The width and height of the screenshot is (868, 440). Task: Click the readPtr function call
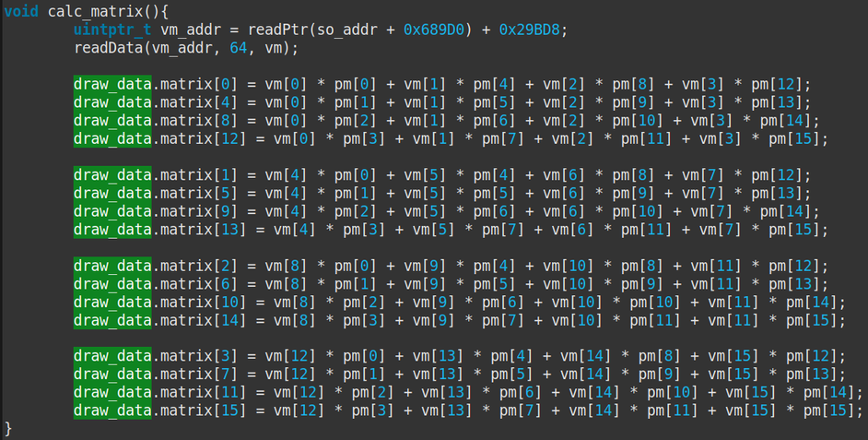coord(278,30)
